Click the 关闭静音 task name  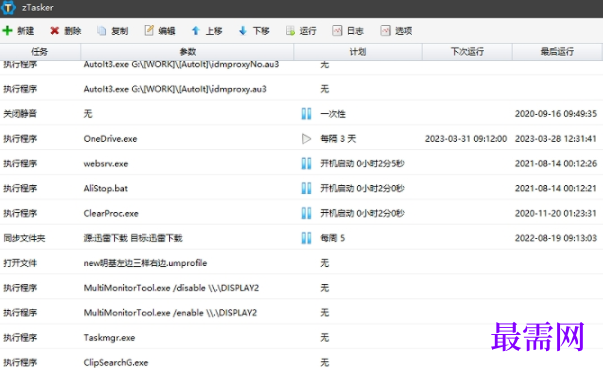[x=20, y=114]
